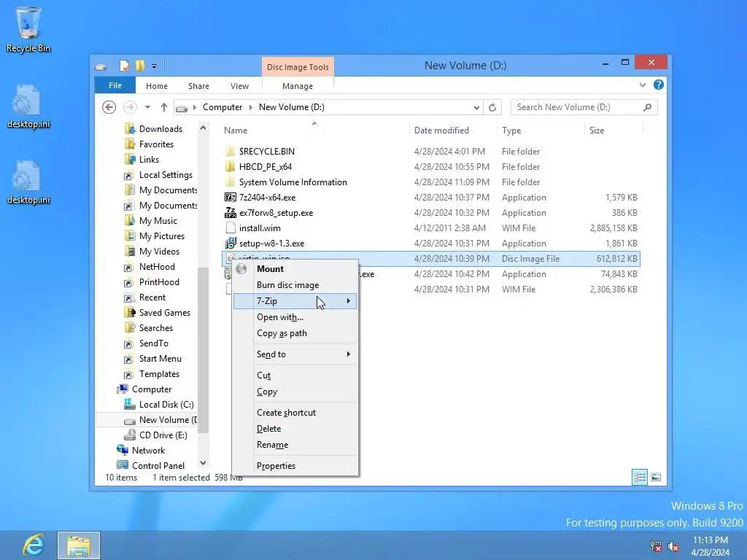Screen dimensions: 747x560
Task: Open the Recent locations dropdown arrow
Action: pyautogui.click(x=147, y=107)
